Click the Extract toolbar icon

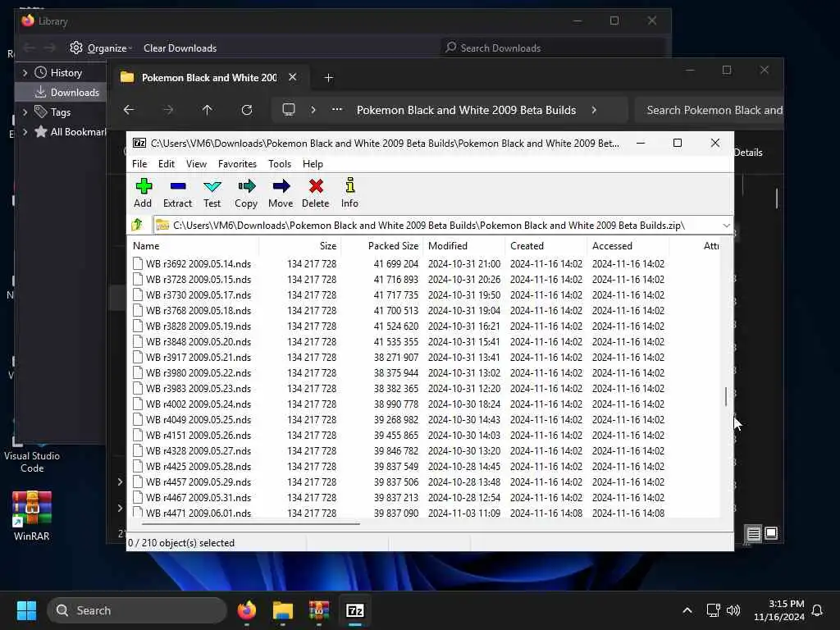(x=177, y=193)
